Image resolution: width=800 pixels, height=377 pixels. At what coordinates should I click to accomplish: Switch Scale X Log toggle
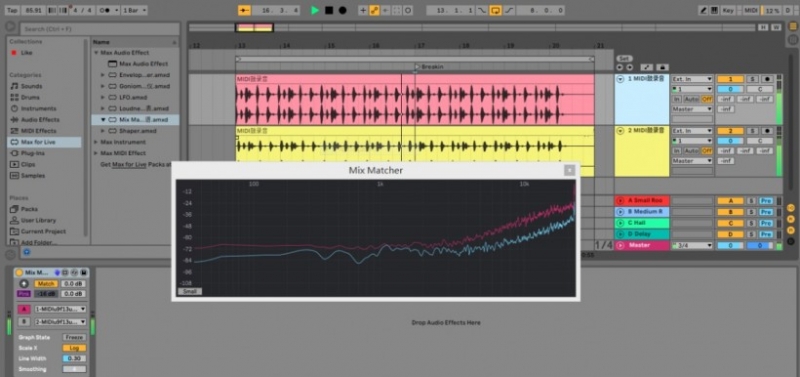[x=74, y=348]
